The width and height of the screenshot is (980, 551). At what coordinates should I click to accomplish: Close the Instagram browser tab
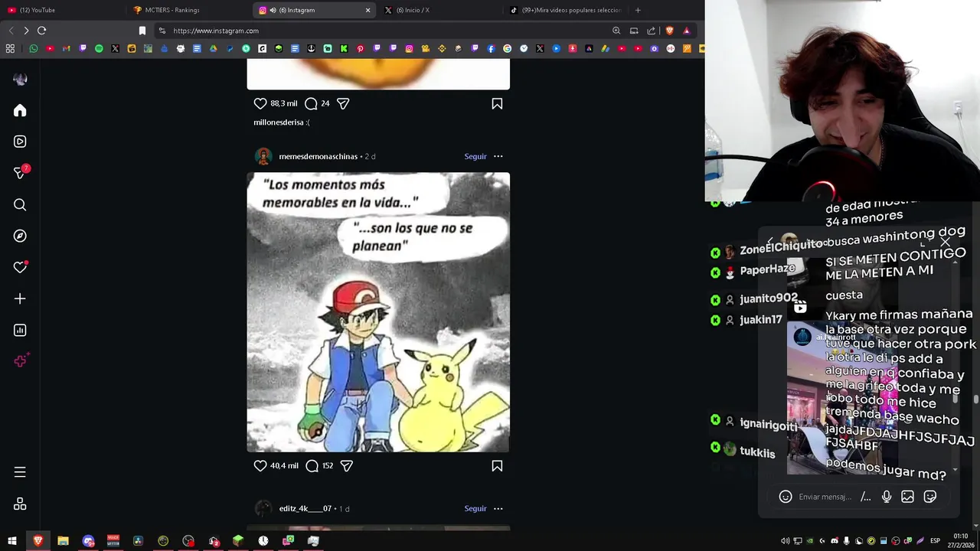pos(367,10)
